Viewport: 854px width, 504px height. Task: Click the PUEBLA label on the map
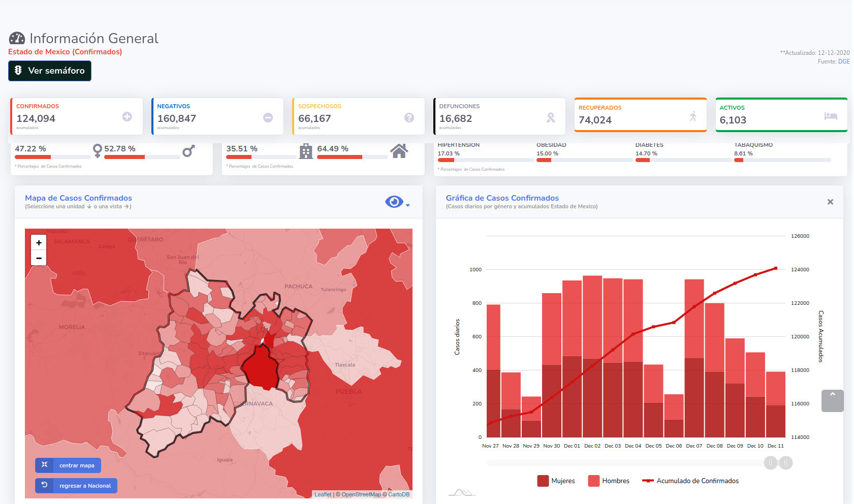point(349,392)
